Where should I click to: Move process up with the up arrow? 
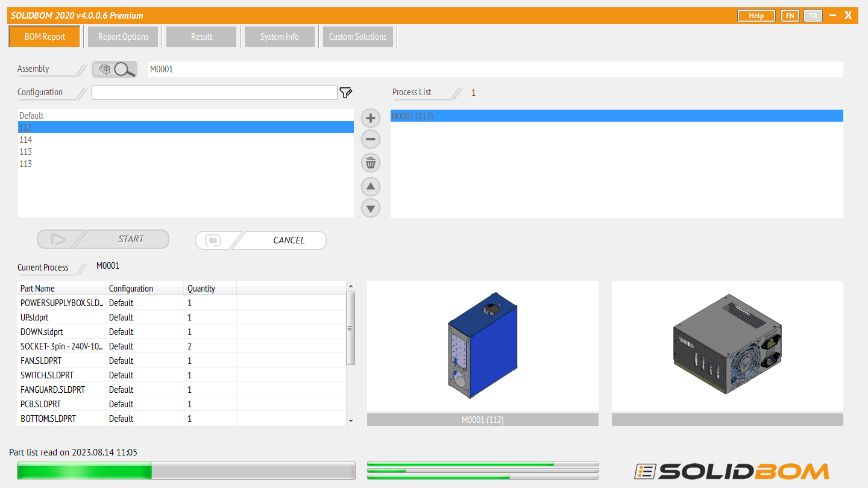tap(371, 186)
